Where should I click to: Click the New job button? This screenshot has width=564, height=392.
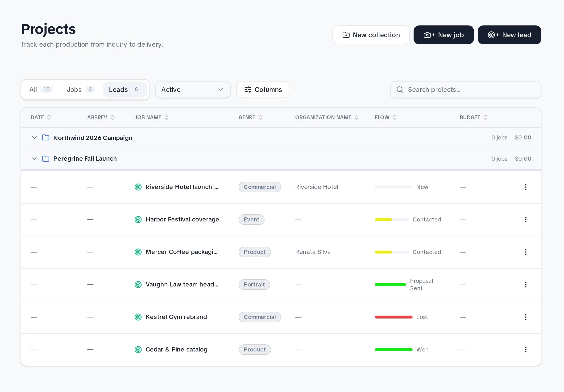pyautogui.click(x=443, y=35)
